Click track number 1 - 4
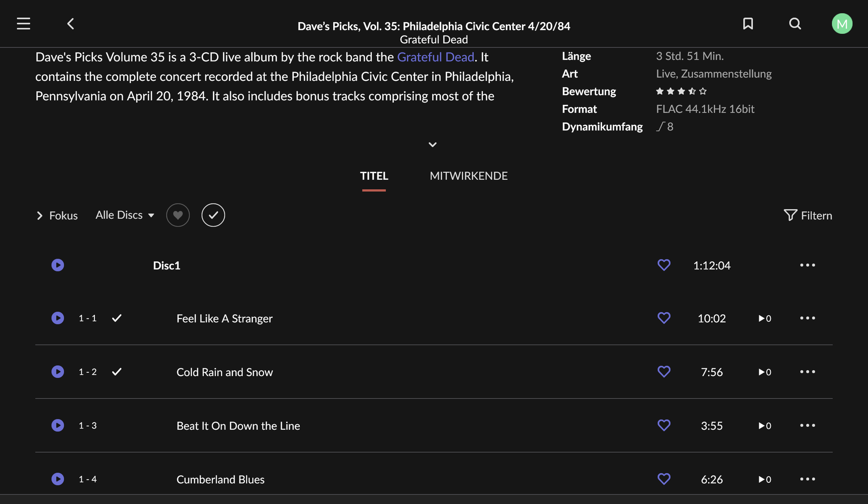 coord(87,479)
